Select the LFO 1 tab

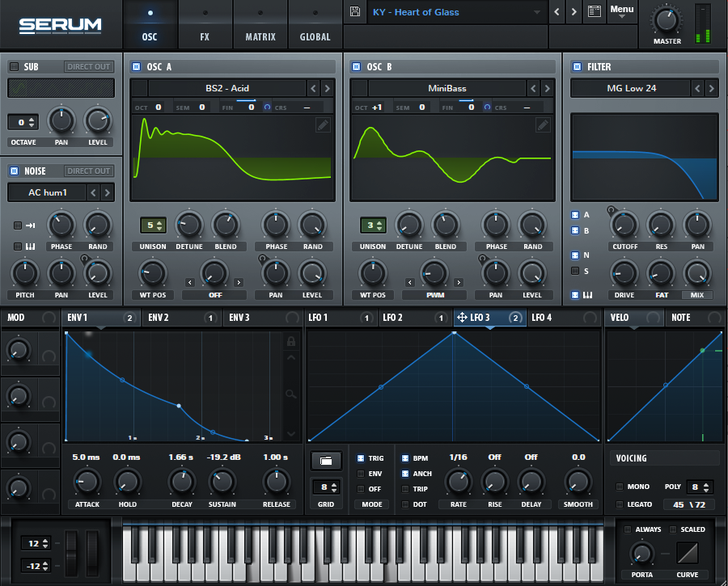(x=341, y=318)
